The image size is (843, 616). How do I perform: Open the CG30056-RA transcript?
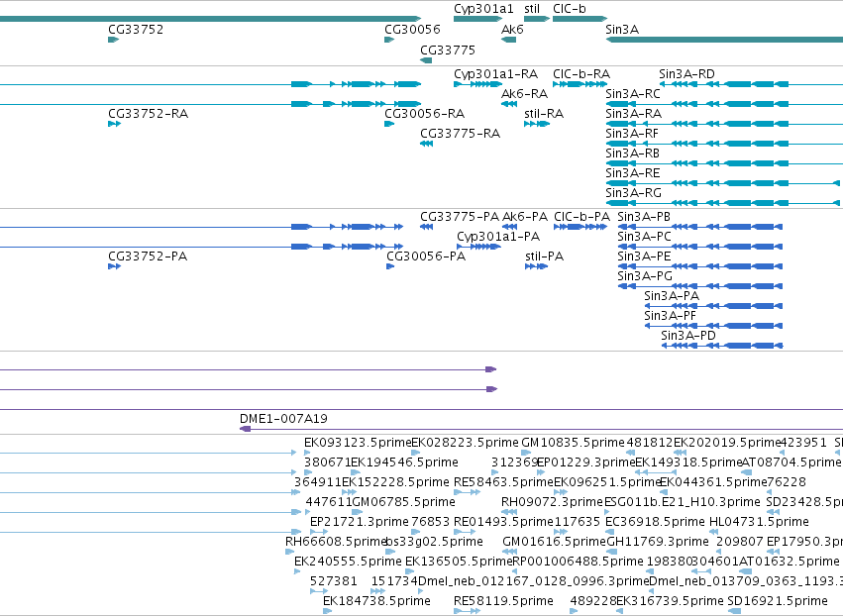(x=389, y=124)
